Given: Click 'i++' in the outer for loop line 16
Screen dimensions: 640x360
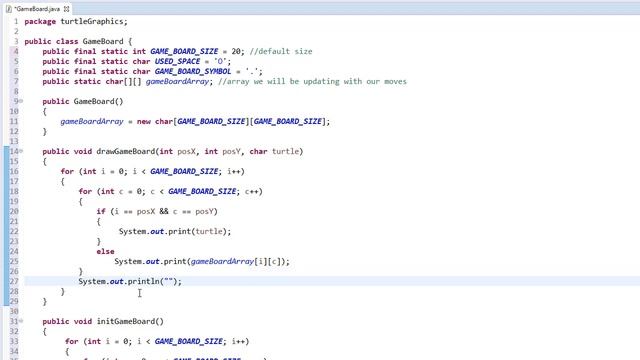Looking at the screenshot, I should coord(234,171).
